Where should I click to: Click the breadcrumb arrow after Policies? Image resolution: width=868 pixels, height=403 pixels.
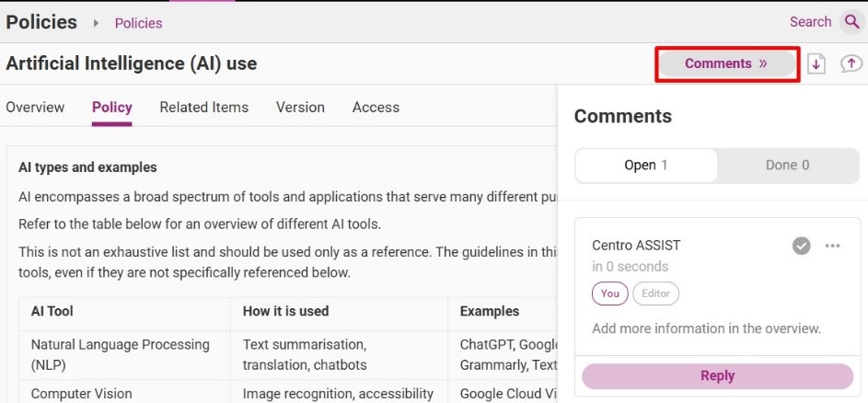96,23
